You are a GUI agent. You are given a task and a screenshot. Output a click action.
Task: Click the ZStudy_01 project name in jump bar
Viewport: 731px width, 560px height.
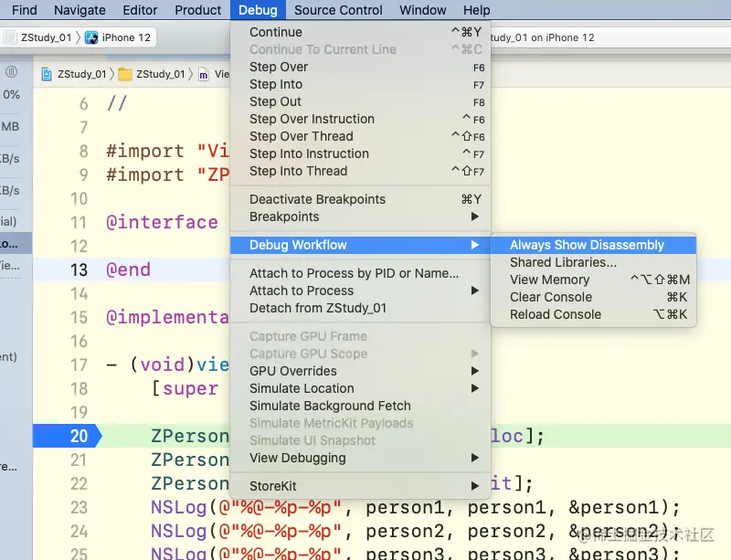(81, 74)
